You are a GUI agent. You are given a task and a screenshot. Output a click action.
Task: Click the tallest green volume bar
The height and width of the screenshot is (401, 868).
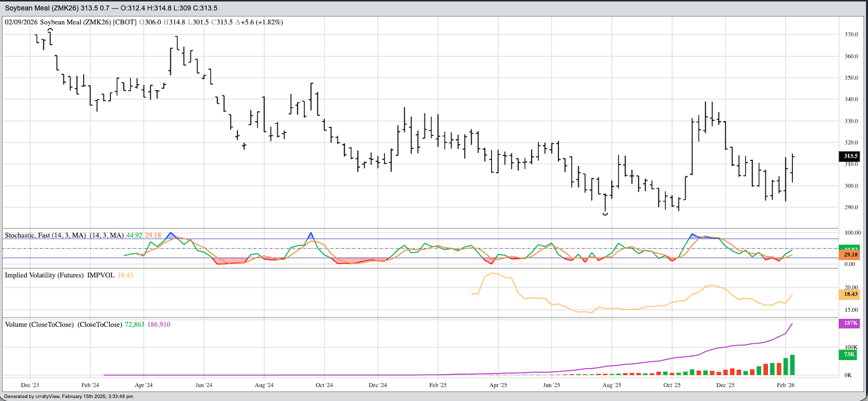[x=792, y=365]
